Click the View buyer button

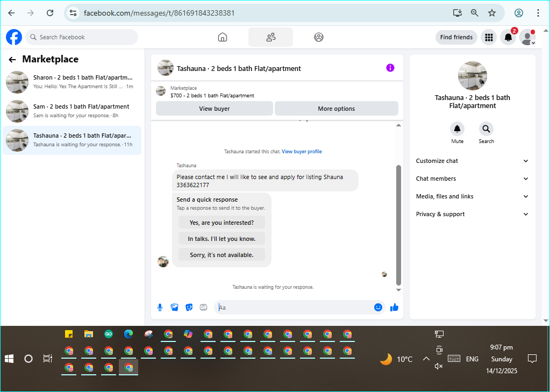point(215,109)
